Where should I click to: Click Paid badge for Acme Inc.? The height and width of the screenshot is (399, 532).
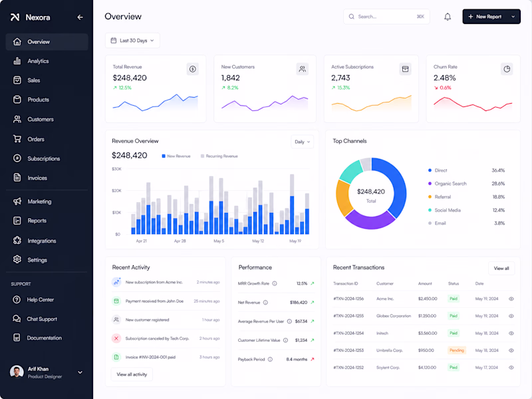[x=454, y=299]
